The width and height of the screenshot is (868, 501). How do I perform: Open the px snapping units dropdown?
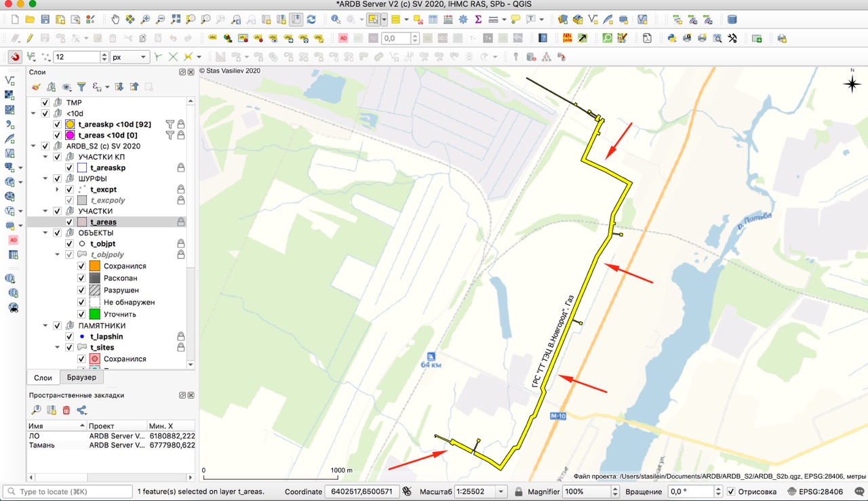[144, 57]
